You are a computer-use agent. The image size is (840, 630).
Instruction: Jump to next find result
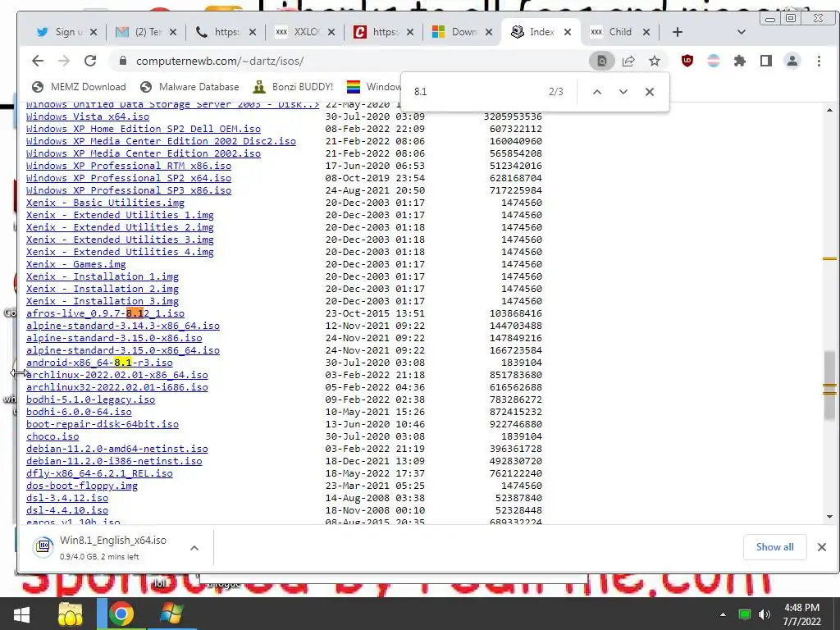623,92
